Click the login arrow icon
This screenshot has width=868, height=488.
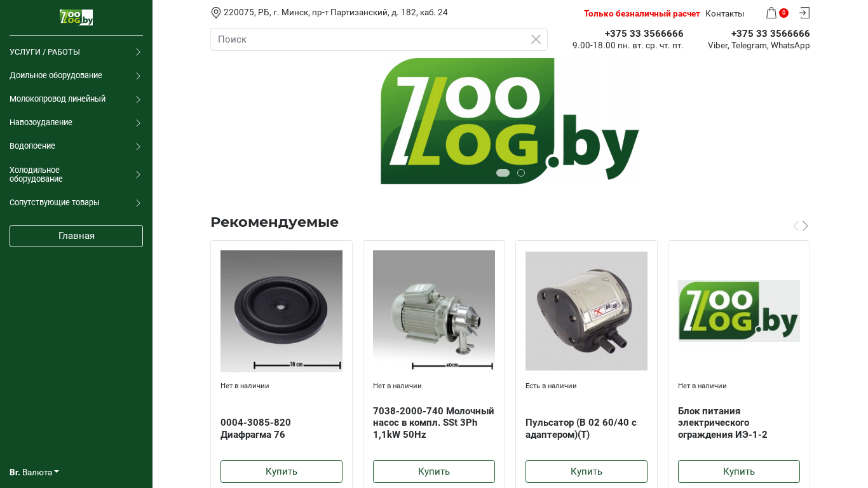(x=804, y=13)
